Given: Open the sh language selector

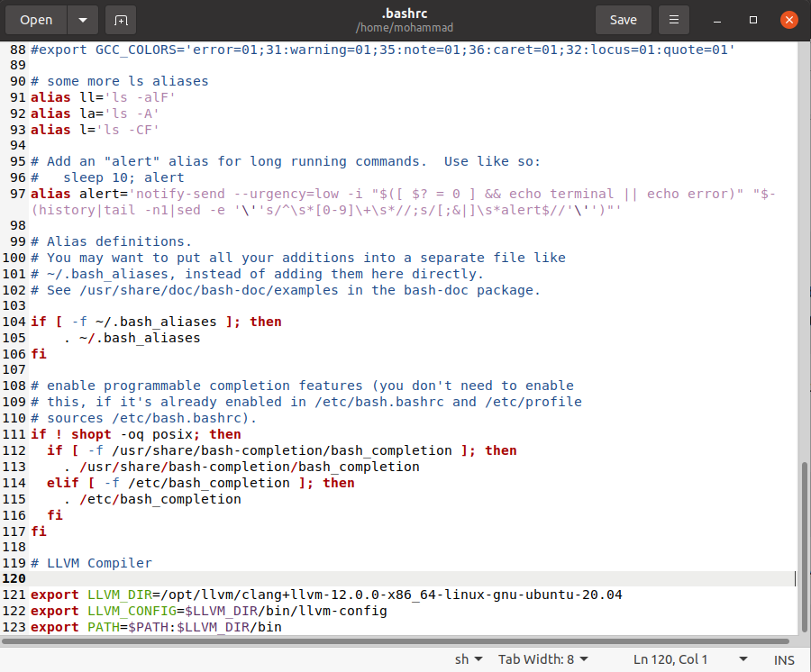Looking at the screenshot, I should pos(469,659).
